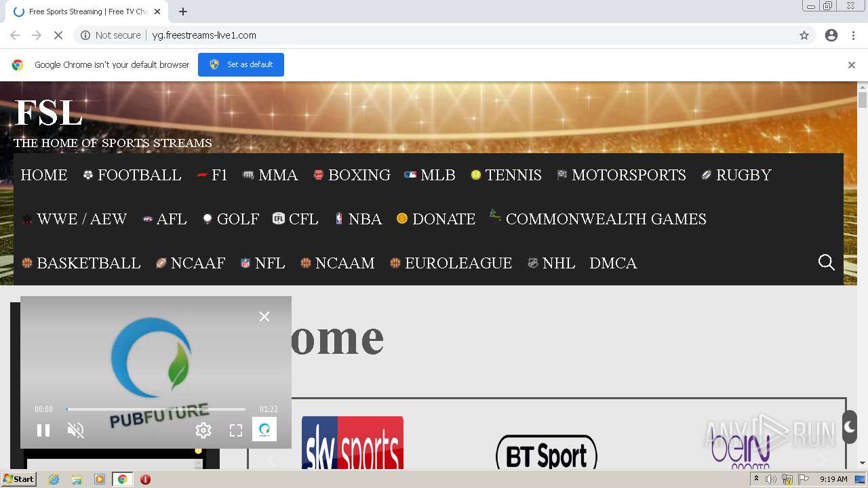868x488 pixels.
Task: Click the site search magnifier icon
Action: coord(826,262)
